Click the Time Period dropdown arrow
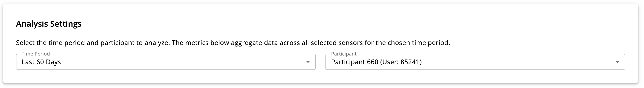Image resolution: width=644 pixels, height=88 pixels. [308, 62]
